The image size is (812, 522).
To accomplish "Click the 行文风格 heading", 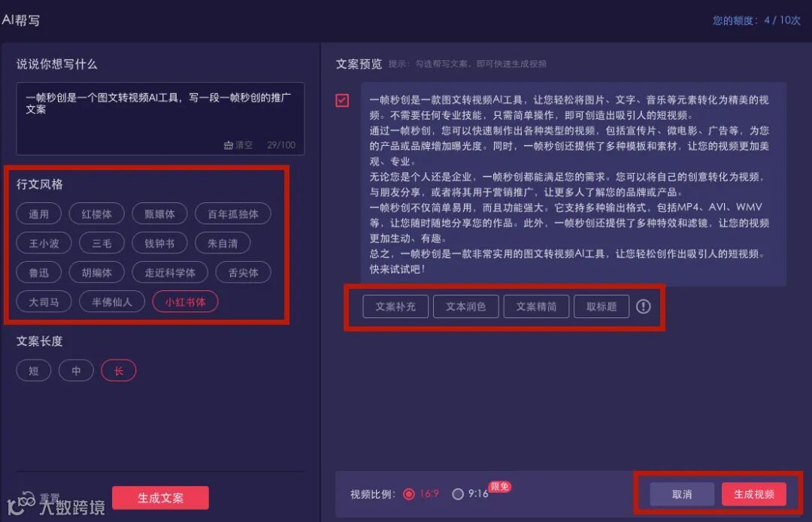I will tap(39, 184).
